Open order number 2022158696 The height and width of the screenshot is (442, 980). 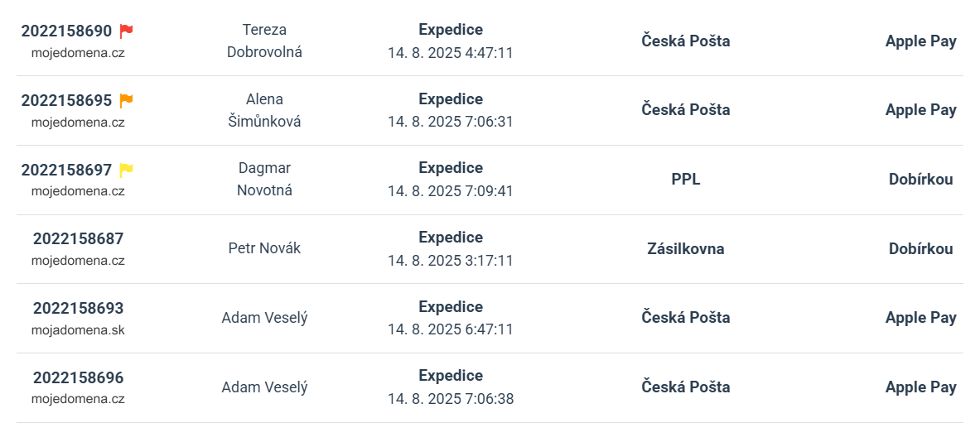(x=78, y=377)
